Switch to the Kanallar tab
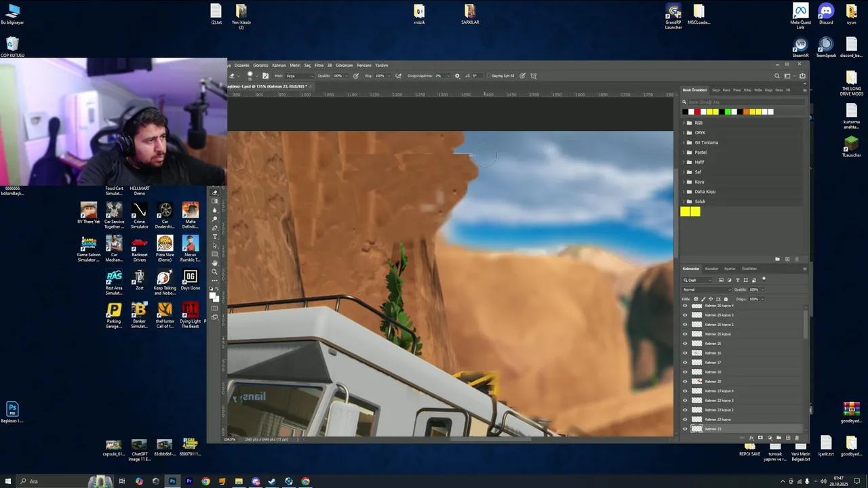Image resolution: width=868 pixels, height=488 pixels. pyautogui.click(x=711, y=268)
